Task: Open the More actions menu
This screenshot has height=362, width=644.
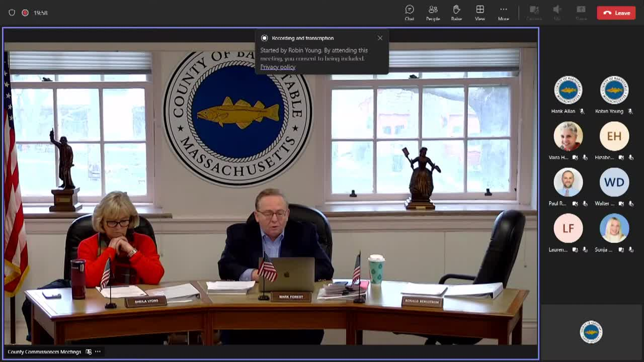Action: pyautogui.click(x=503, y=13)
